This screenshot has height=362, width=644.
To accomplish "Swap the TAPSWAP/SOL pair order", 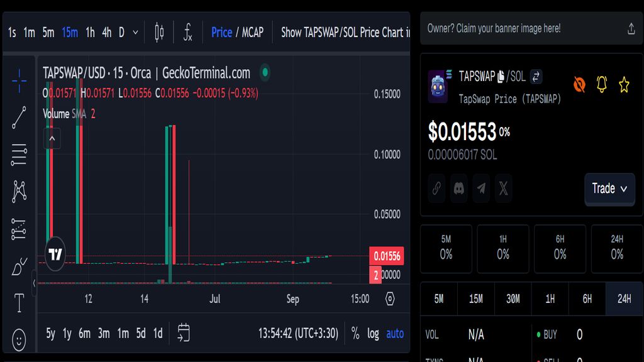I will 536,77.
